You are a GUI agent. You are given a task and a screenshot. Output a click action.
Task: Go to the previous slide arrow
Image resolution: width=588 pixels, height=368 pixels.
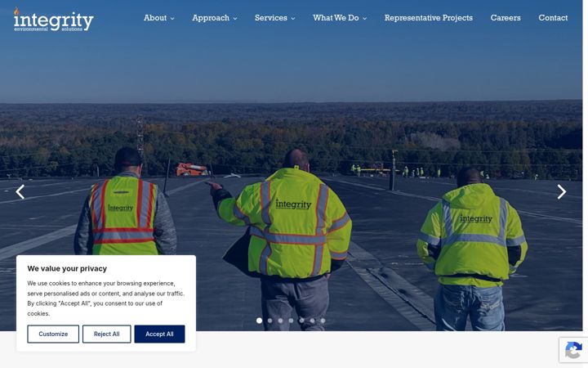pos(20,192)
